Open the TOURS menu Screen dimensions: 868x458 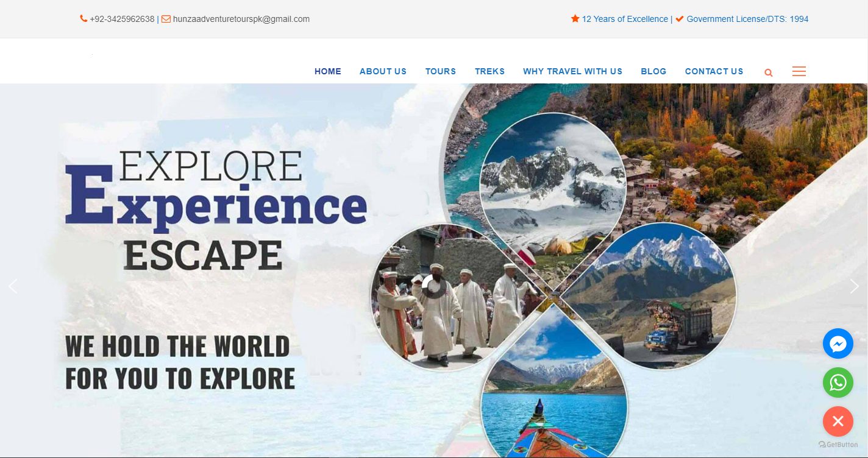pos(441,71)
